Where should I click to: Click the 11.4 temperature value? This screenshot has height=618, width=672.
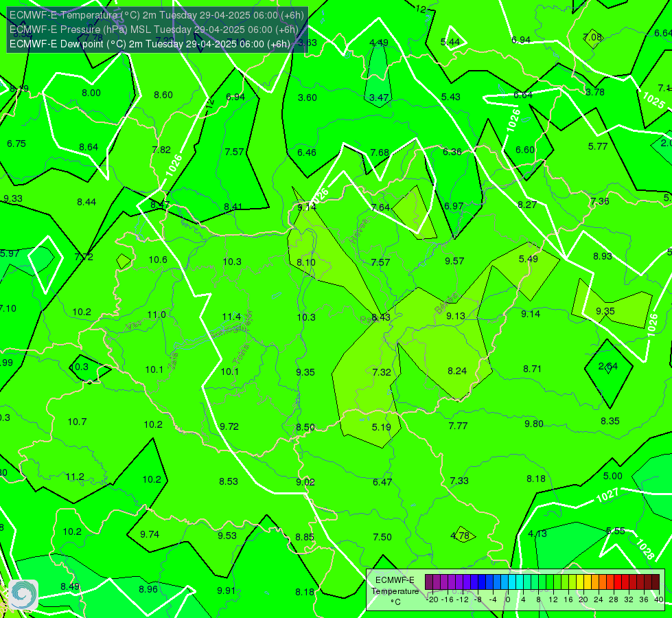pyautogui.click(x=231, y=317)
